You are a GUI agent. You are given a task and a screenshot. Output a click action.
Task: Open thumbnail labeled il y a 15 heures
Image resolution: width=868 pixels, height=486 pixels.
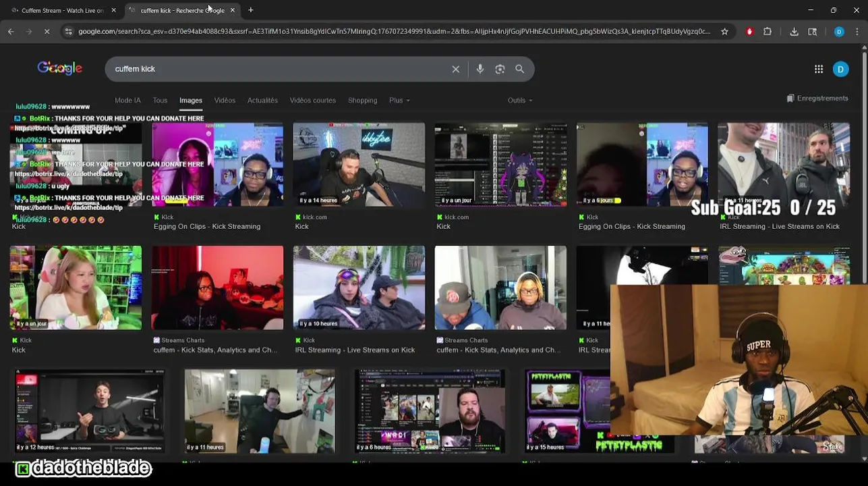(568, 411)
